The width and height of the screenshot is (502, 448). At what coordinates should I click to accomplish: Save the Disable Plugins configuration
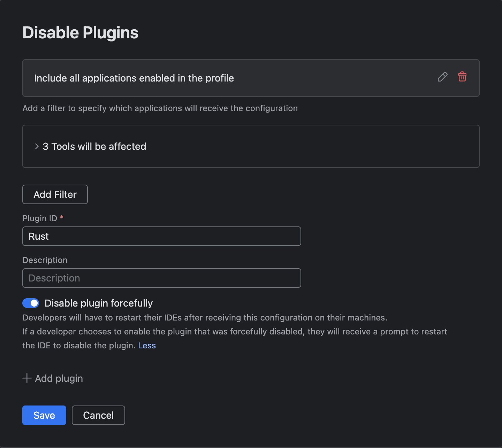tap(44, 415)
